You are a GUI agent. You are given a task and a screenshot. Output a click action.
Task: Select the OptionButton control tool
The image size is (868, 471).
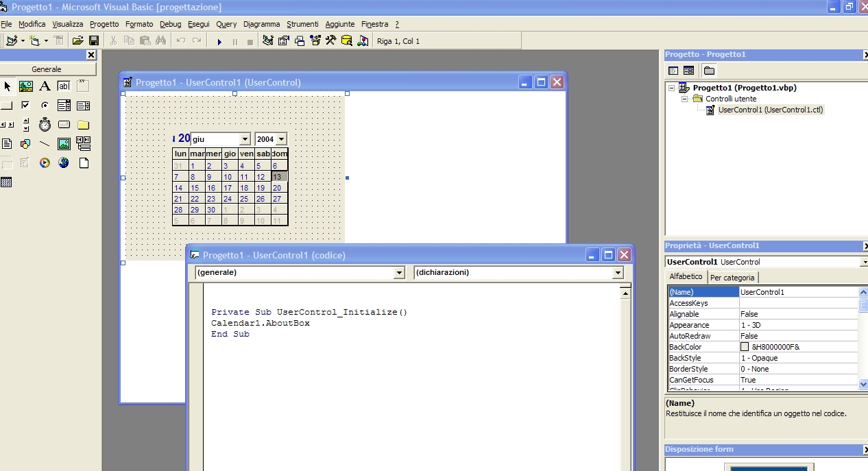pos(45,106)
